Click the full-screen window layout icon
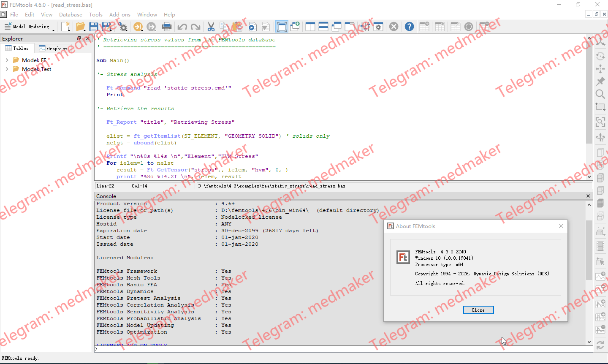The height and width of the screenshot is (364, 608). click(282, 27)
